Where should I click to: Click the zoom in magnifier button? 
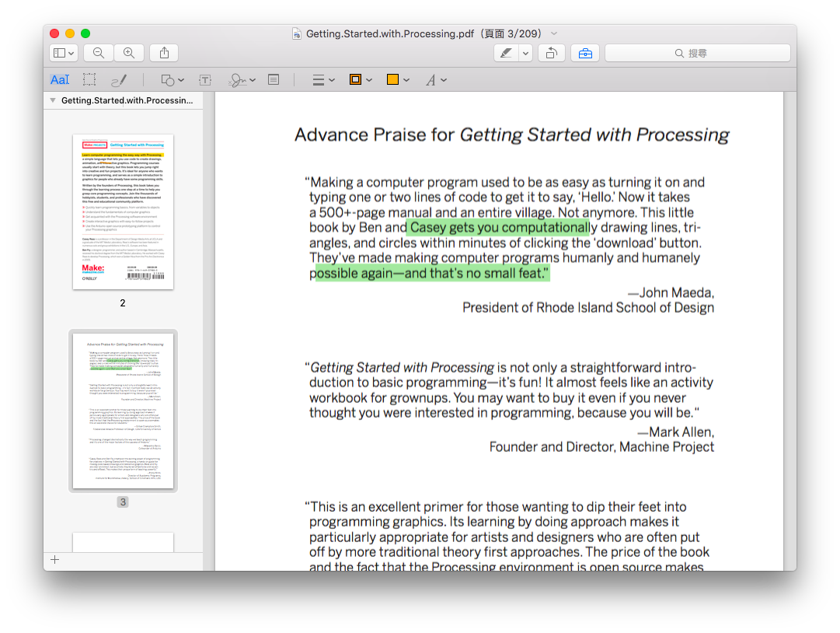tap(128, 53)
